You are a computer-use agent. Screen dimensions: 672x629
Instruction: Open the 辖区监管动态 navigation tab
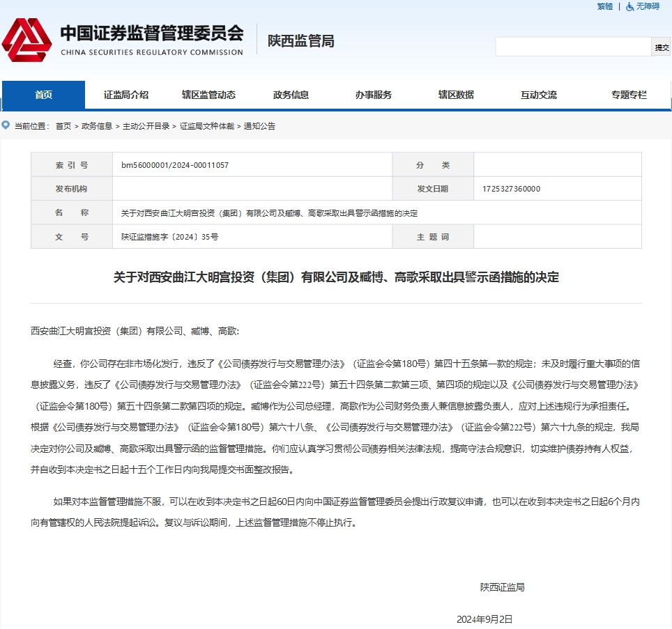(x=208, y=95)
